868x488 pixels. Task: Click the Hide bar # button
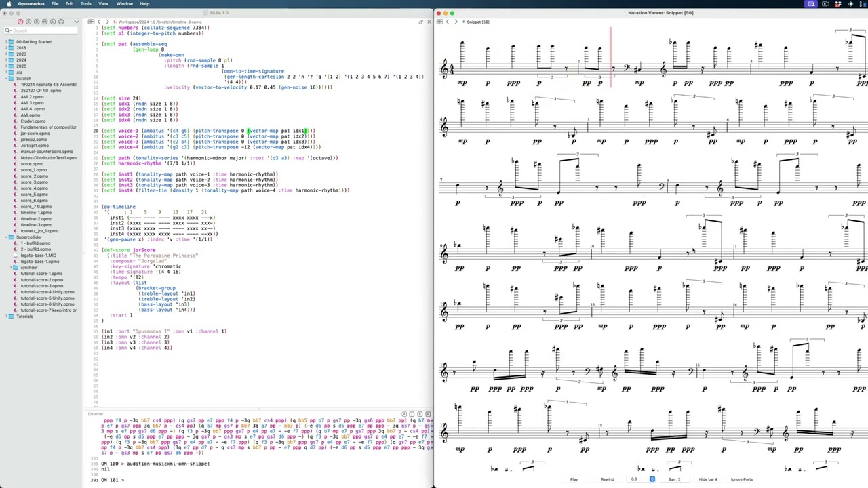pos(708,479)
